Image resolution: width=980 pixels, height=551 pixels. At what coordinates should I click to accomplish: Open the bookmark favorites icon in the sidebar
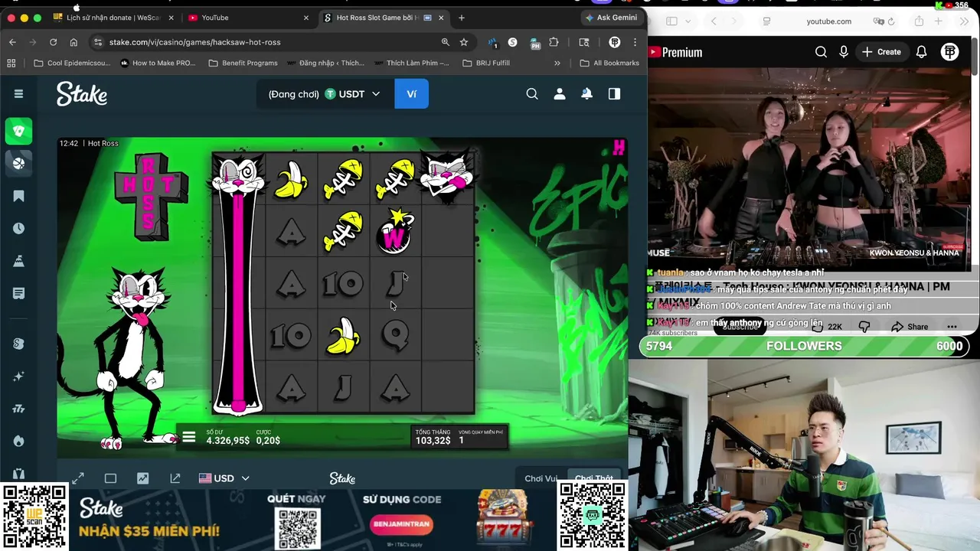tap(18, 196)
